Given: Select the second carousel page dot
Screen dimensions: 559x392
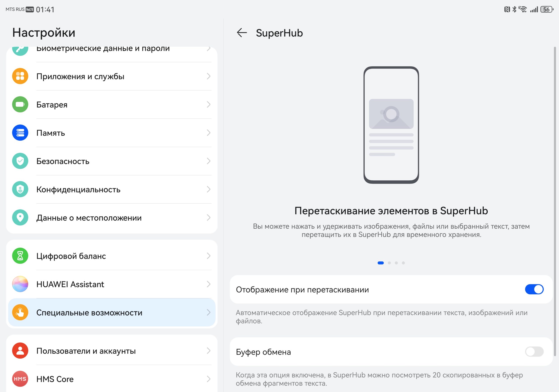Looking at the screenshot, I should coord(389,263).
